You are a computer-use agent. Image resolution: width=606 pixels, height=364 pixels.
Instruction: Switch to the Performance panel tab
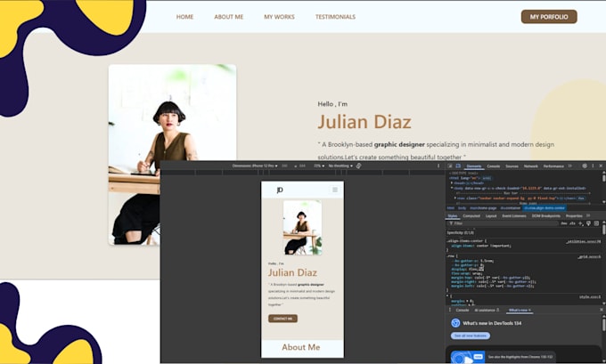(x=553, y=166)
